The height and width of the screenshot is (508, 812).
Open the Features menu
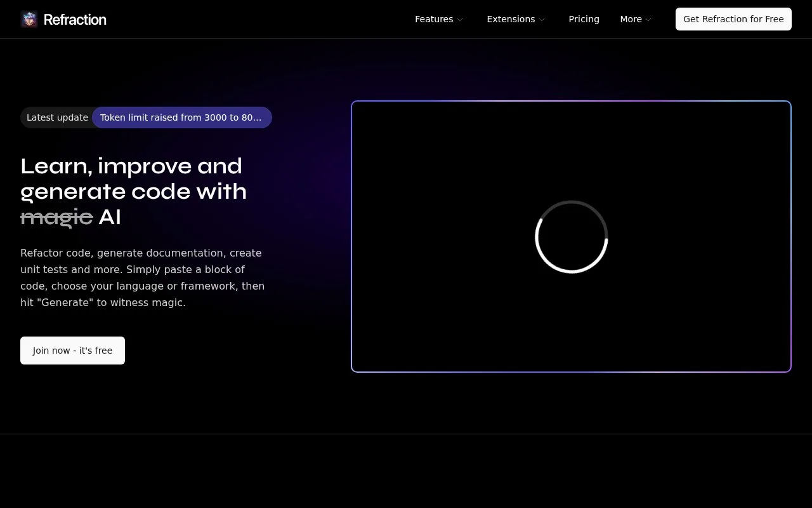coord(439,19)
